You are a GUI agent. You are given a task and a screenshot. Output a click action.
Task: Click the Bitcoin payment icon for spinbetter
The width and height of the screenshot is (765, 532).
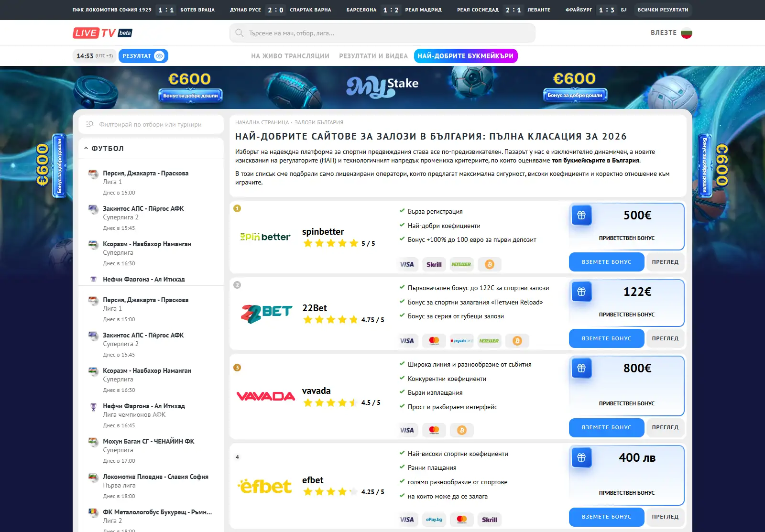(489, 264)
